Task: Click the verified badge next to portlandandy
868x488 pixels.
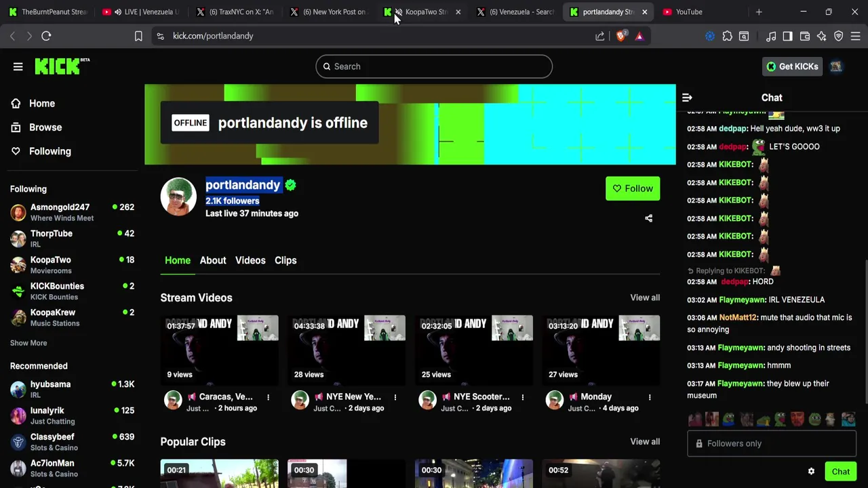Action: pyautogui.click(x=290, y=185)
